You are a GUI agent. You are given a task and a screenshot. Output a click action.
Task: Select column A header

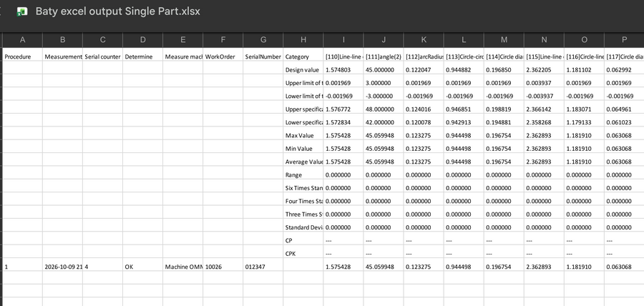23,40
